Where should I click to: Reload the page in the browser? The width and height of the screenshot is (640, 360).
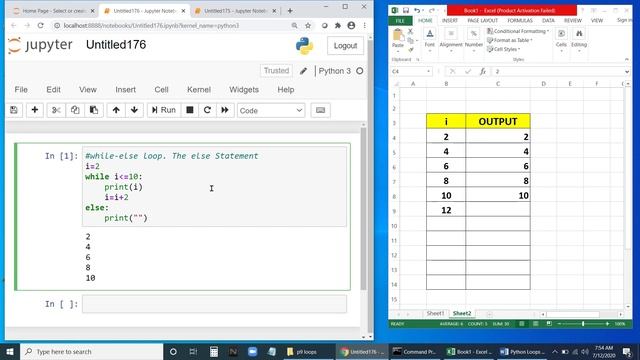[x=40, y=26]
